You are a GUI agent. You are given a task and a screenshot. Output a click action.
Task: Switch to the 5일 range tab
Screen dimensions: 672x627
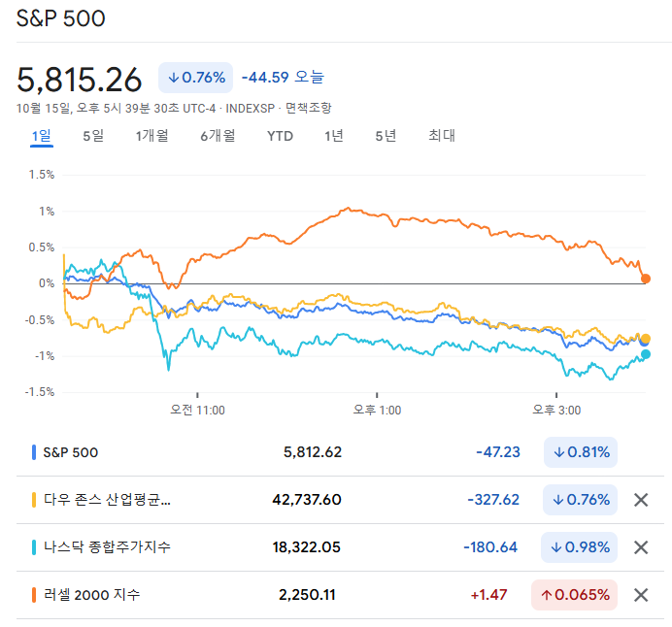click(93, 136)
